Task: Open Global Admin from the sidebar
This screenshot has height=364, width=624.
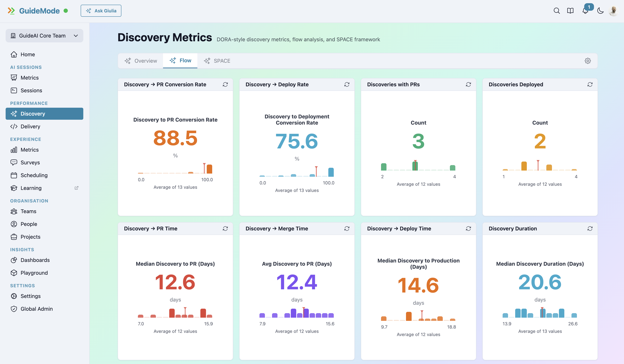Action: 36,309
